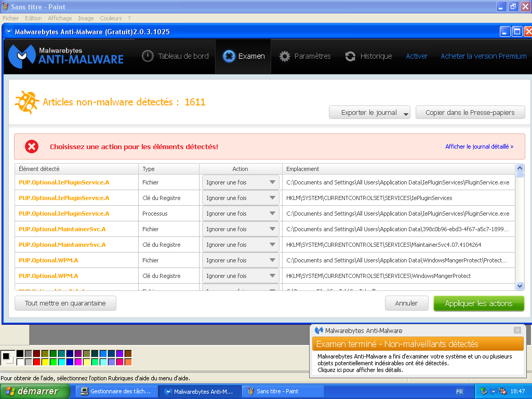Click the Tableau de bord gauge icon
The height and width of the screenshot is (399, 532).
coord(148,56)
